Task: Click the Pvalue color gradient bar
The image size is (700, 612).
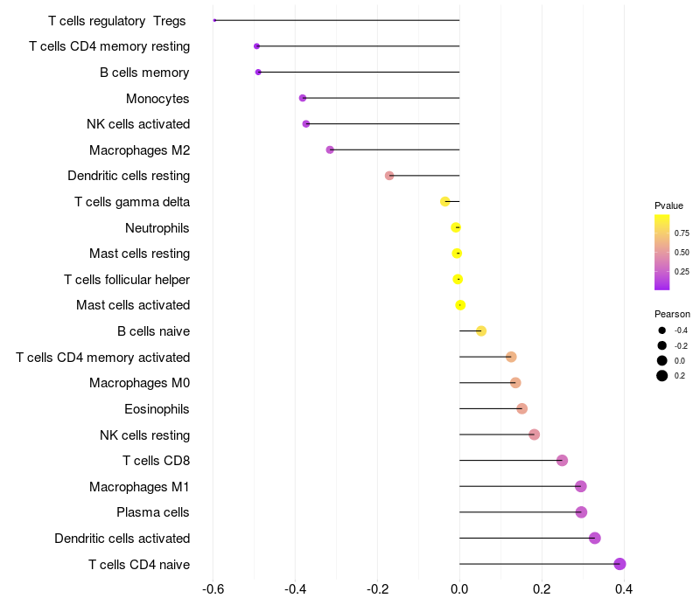Action: coord(662,252)
